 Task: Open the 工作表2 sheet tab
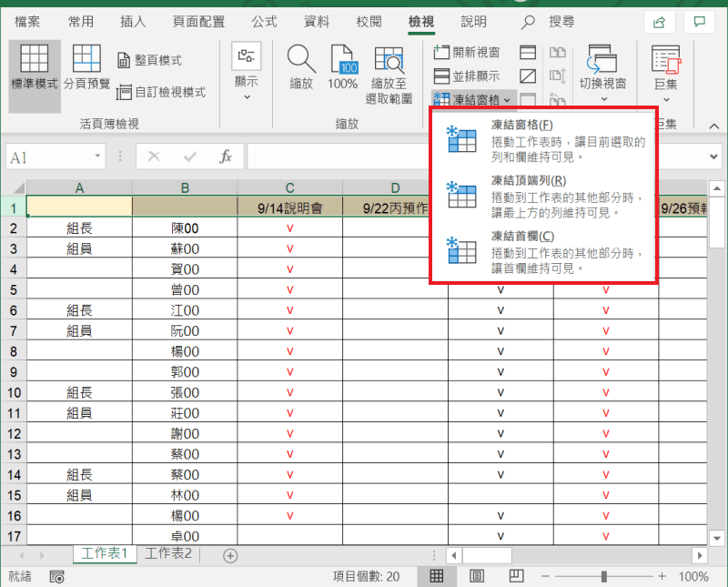click(x=168, y=552)
